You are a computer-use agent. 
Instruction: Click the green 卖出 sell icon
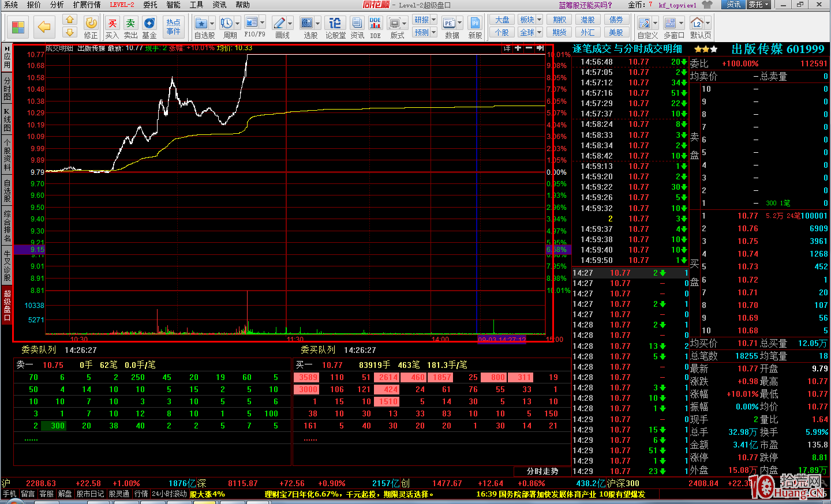[130, 24]
